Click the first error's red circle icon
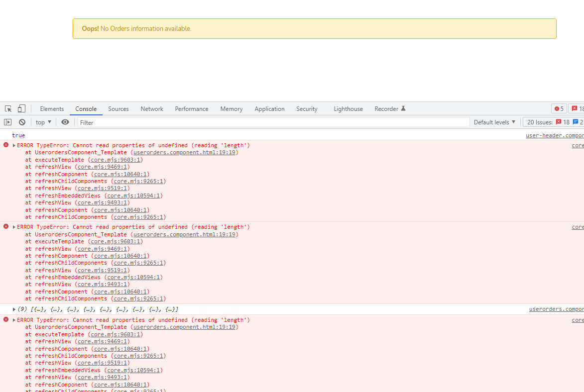 coord(6,145)
